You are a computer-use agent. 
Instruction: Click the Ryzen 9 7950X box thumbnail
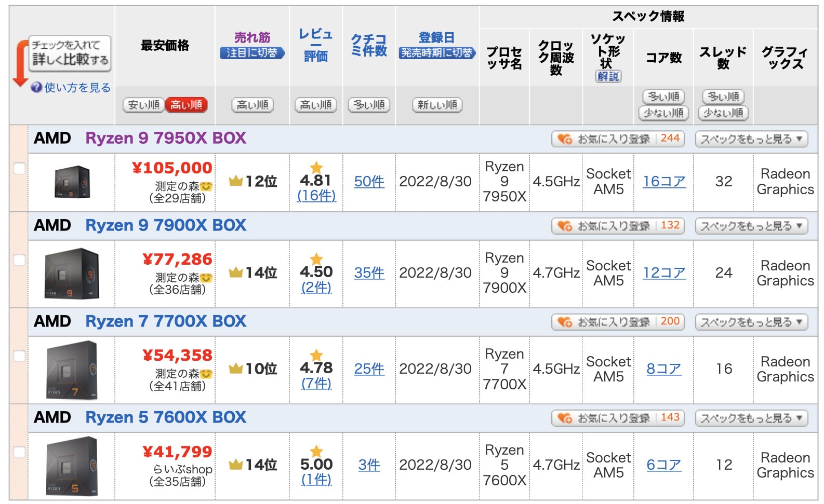[x=72, y=182]
